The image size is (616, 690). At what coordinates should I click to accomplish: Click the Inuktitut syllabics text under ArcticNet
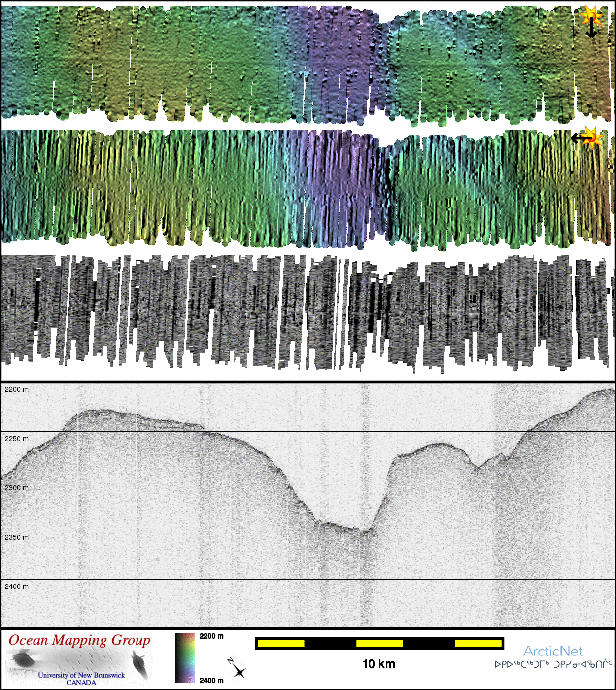[552, 664]
